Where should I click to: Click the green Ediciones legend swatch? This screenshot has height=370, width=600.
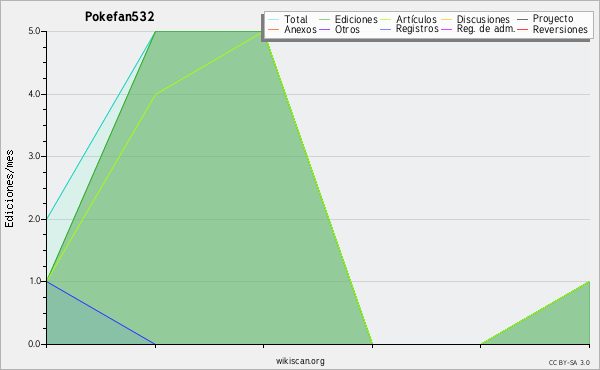[324, 20]
